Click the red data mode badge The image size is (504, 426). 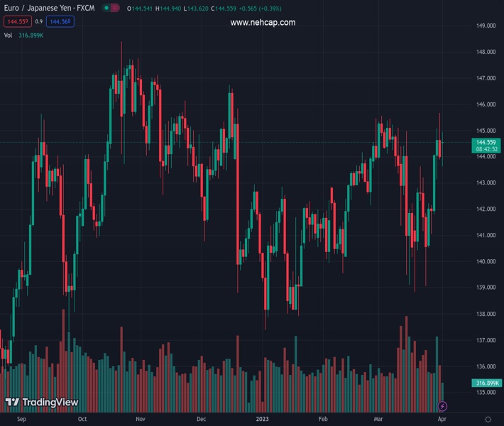tap(116, 9)
